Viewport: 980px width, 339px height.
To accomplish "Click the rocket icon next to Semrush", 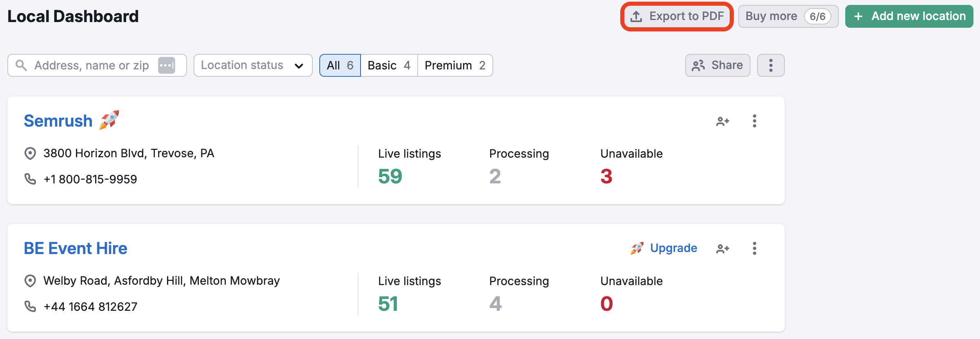I will point(109,120).
